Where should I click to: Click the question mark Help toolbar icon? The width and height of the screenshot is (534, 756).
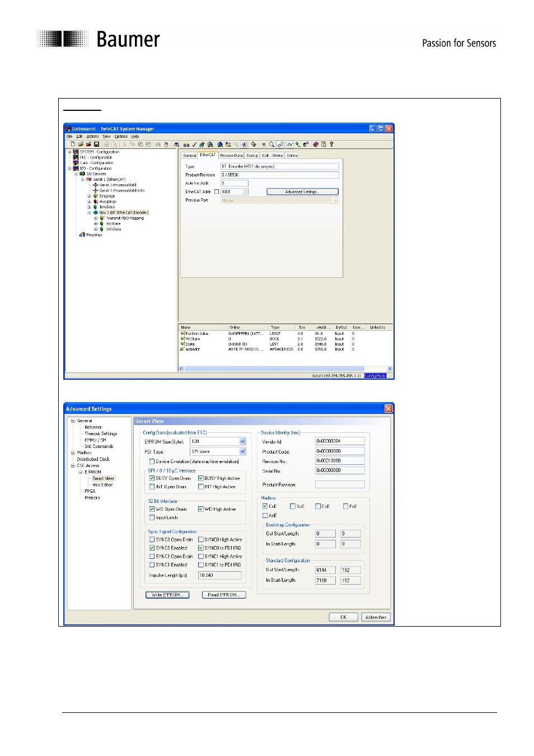point(331,144)
